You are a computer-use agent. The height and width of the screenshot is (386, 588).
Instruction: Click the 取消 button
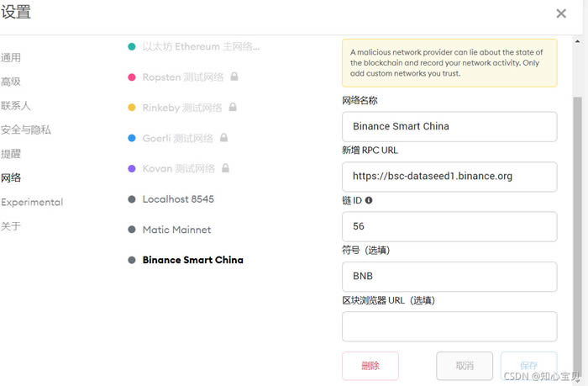(x=465, y=366)
